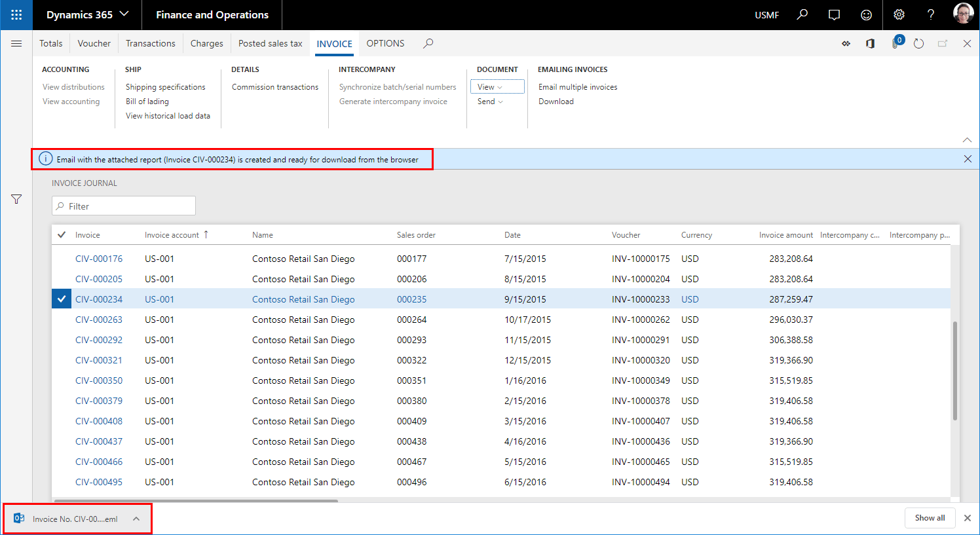This screenshot has width=980, height=535.
Task: Open the CIV-000495 invoice link
Action: click(99, 482)
